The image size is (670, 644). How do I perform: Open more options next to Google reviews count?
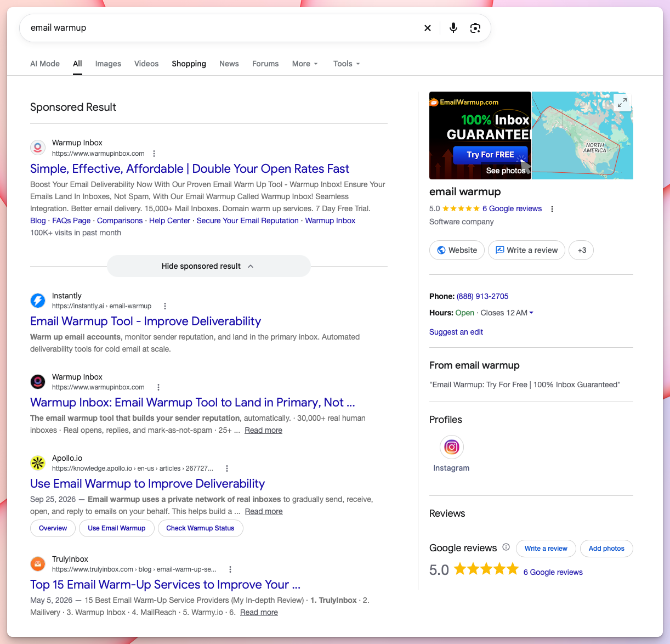[552, 209]
